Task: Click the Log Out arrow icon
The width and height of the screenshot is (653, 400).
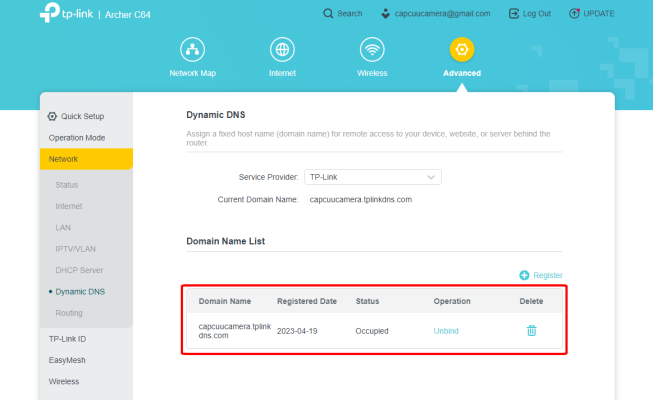Action: pos(514,14)
